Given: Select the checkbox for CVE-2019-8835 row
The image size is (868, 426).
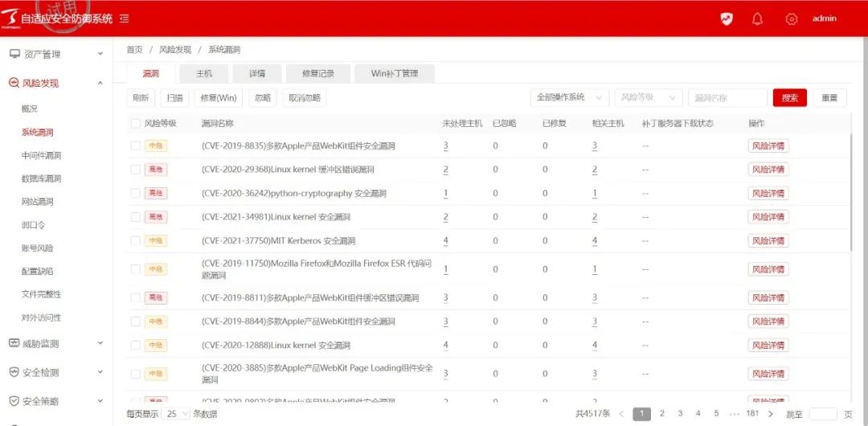Looking at the screenshot, I should pos(135,146).
